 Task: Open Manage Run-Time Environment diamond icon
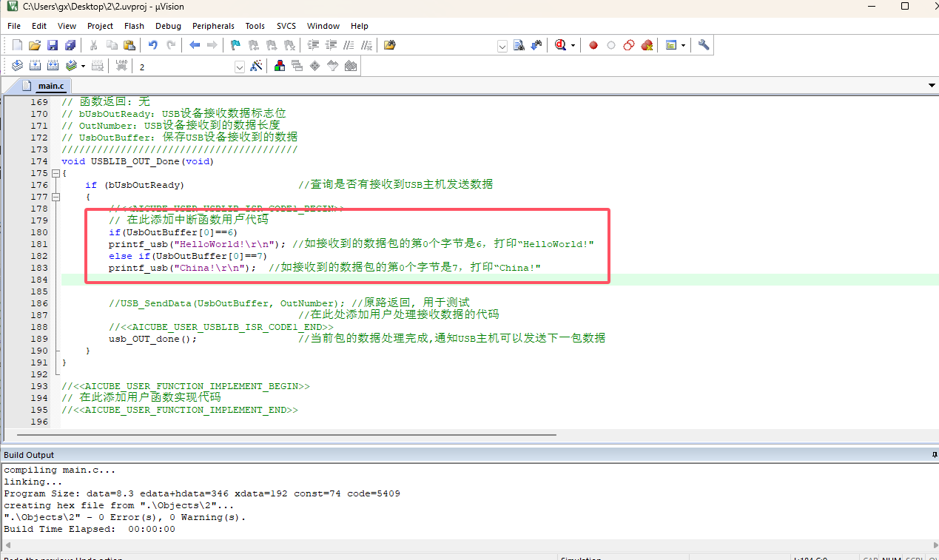pyautogui.click(x=315, y=66)
